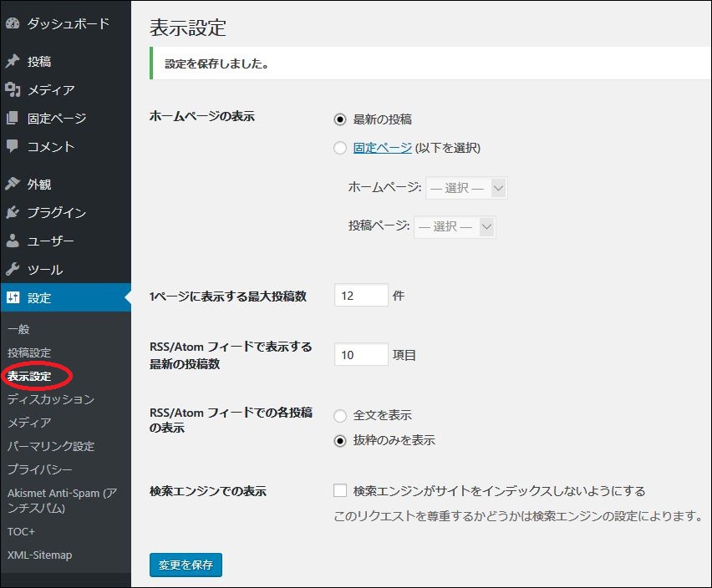Click the plug icon beside プラグイン
The height and width of the screenshot is (588, 712).
(x=13, y=212)
